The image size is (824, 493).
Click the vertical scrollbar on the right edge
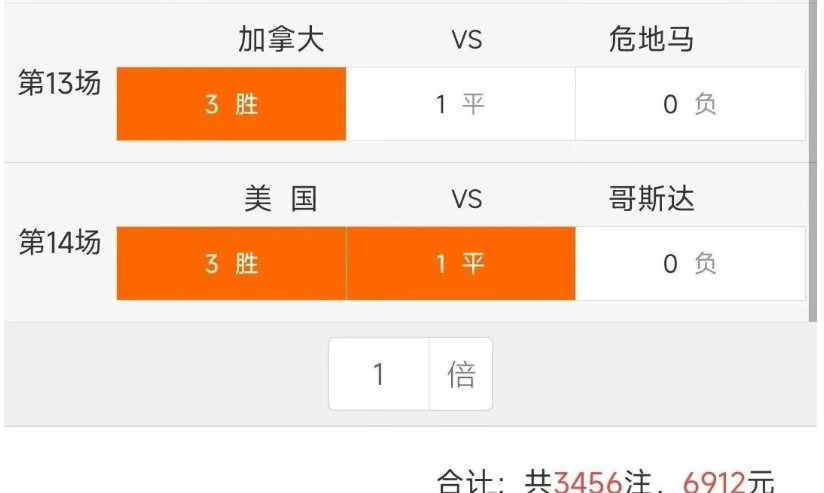(x=812, y=160)
